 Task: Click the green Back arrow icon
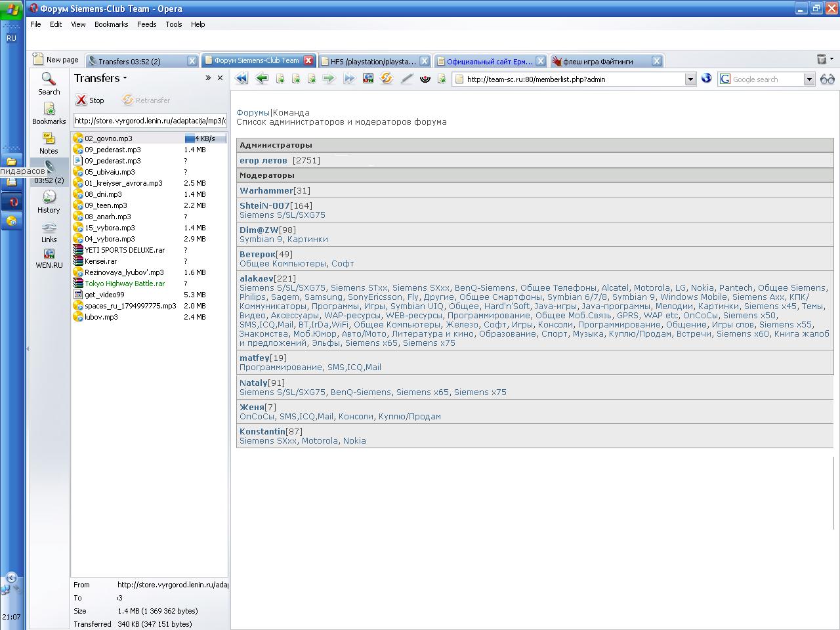click(262, 79)
